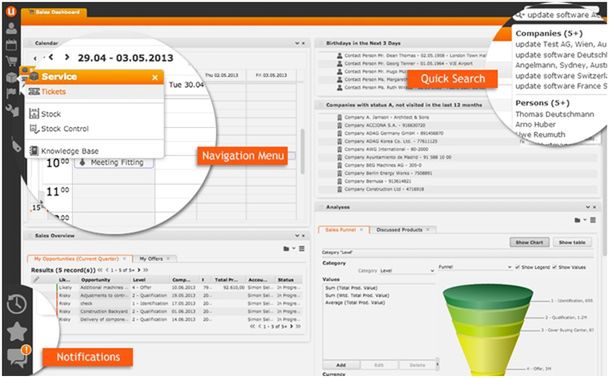Click the folder icon in Sales Overview

point(286,249)
